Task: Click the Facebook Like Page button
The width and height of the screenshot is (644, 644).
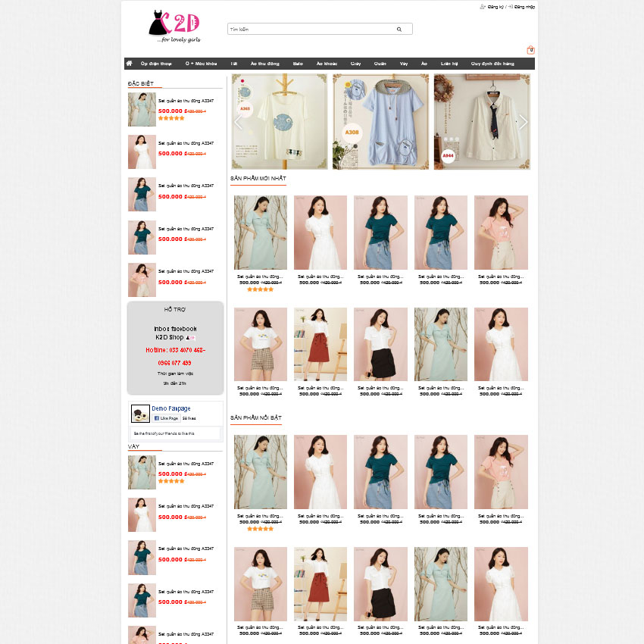Action: [167, 418]
